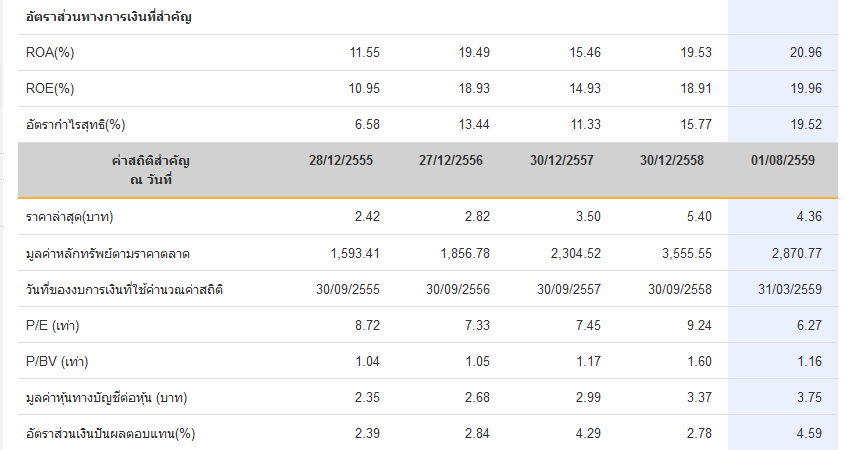Click P/E value 9.24
Viewport: 850px width, 450px height.
(x=699, y=325)
